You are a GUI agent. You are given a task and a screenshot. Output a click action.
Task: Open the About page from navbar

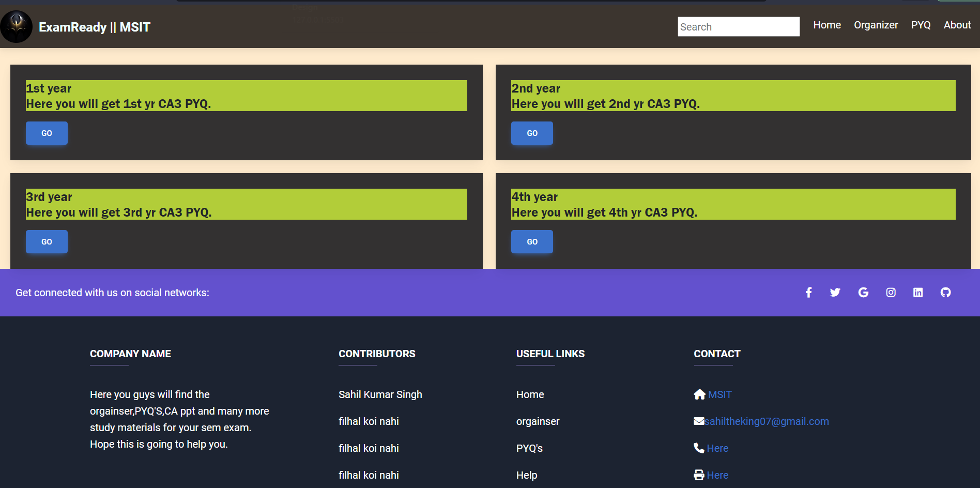(x=957, y=25)
